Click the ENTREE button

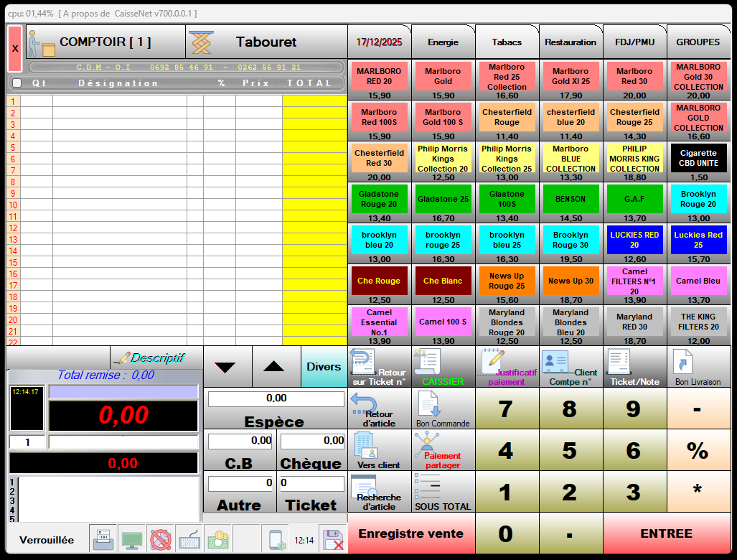coord(667,533)
